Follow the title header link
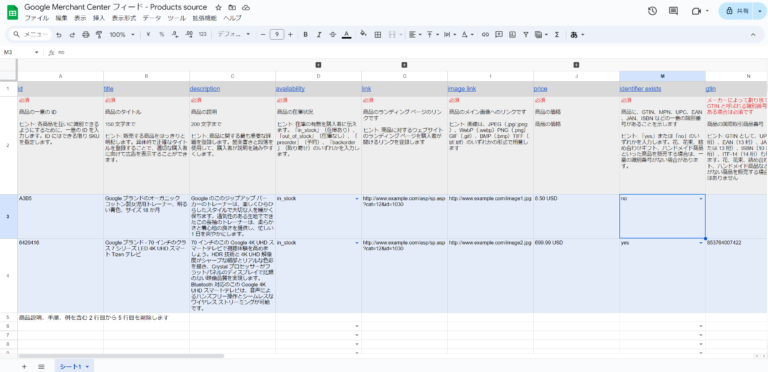 coord(109,89)
